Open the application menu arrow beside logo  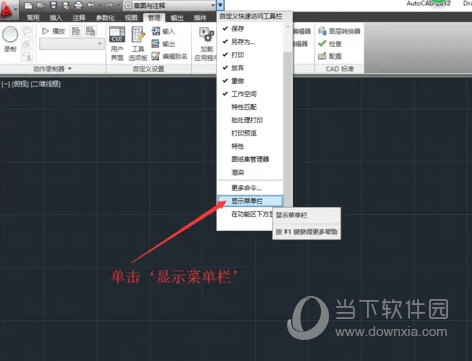[15, 9]
